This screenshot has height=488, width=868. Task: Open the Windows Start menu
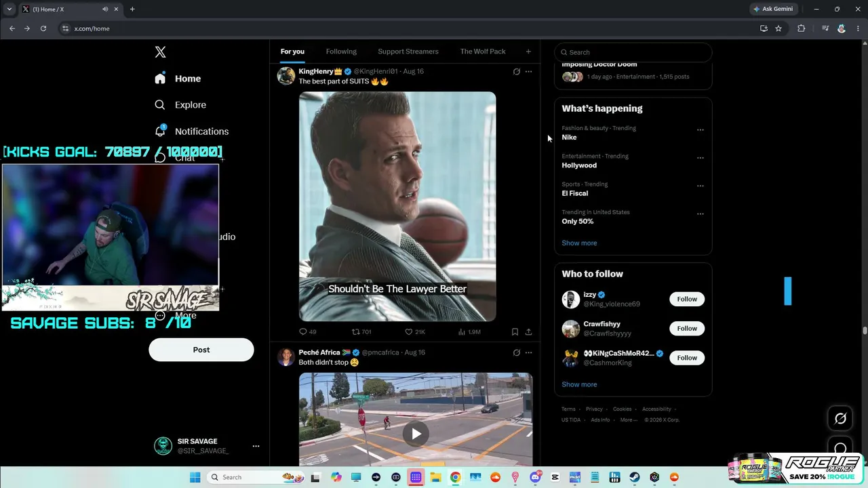click(x=195, y=477)
